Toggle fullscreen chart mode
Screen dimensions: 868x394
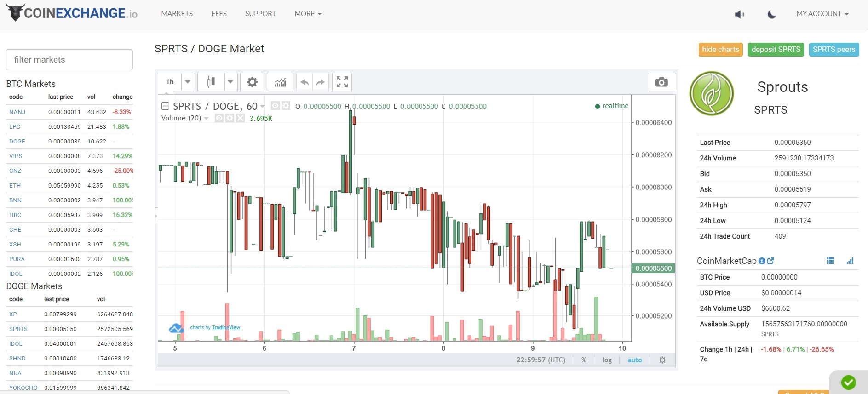click(x=342, y=82)
